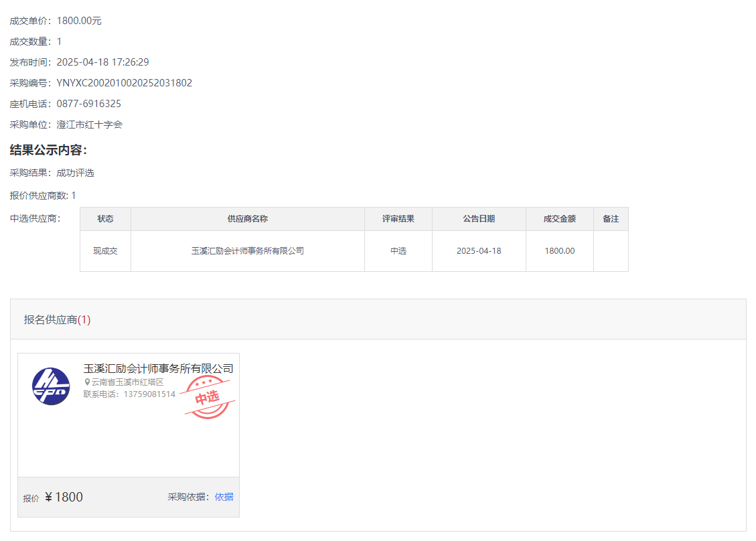Click the Yuxi Huili accounting firm logo

(51, 386)
